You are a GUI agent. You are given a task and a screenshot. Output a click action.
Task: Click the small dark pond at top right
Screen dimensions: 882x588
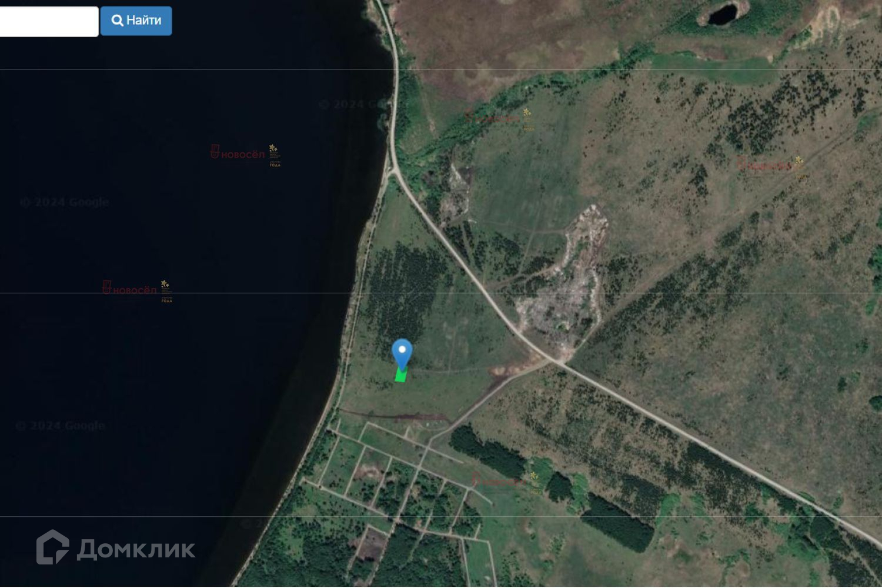[x=722, y=14]
